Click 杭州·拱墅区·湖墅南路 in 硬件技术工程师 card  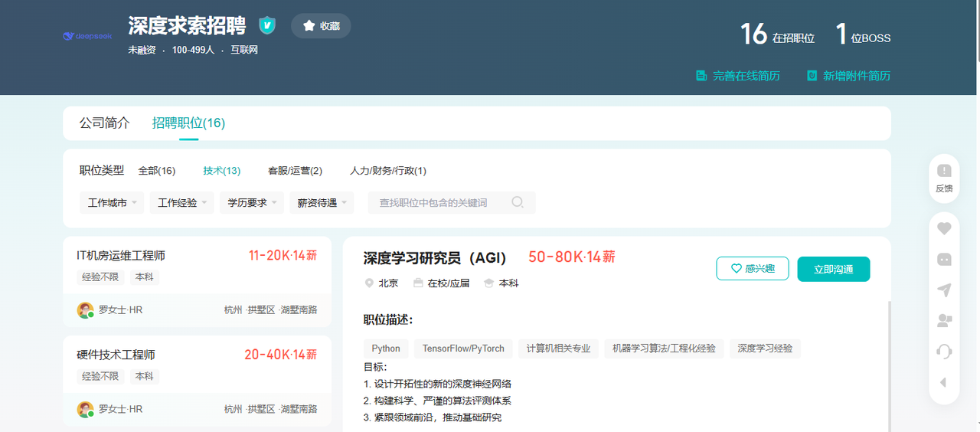point(270,409)
